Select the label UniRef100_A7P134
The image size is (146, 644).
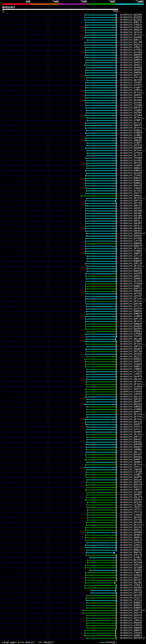point(131,555)
